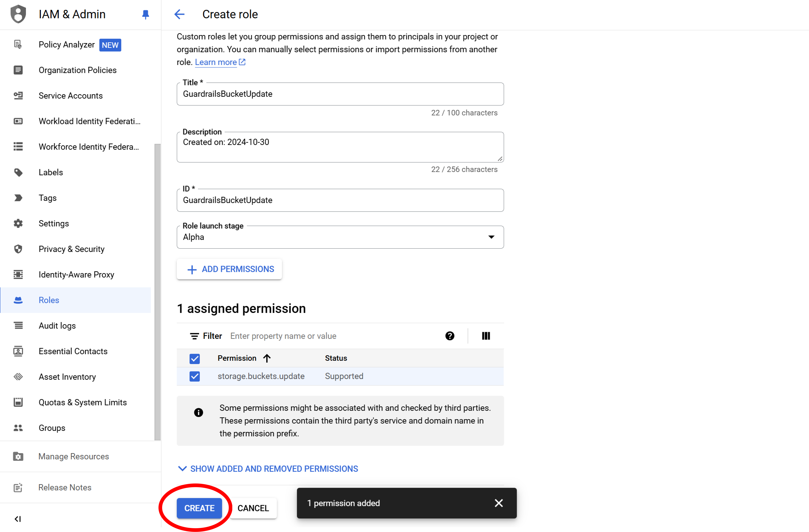The height and width of the screenshot is (532, 809).
Task: Uncheck the storage.buckets.update permission checkbox
Action: [x=194, y=376]
